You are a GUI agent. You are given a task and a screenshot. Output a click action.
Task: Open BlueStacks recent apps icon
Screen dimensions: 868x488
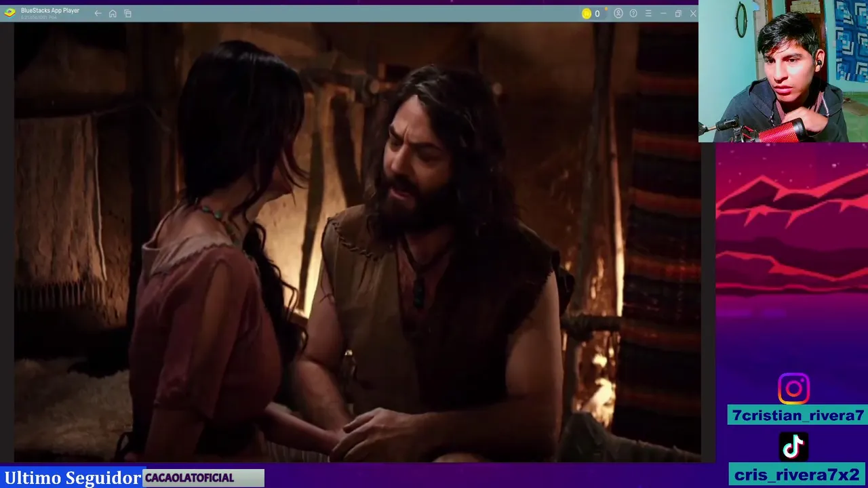click(x=127, y=14)
